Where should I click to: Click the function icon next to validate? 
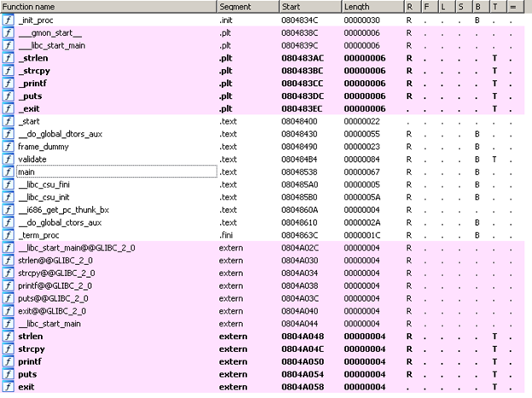(8, 159)
